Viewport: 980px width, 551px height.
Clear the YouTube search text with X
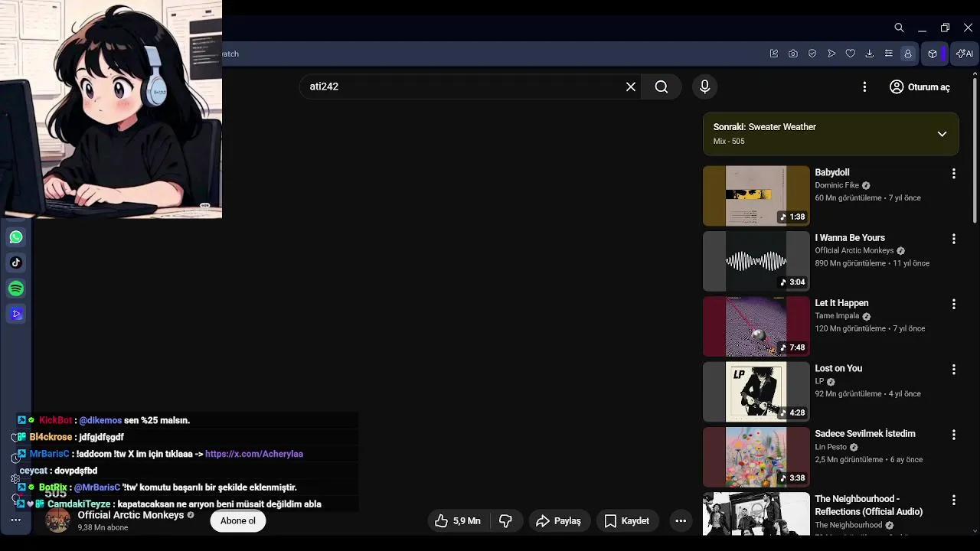[631, 86]
